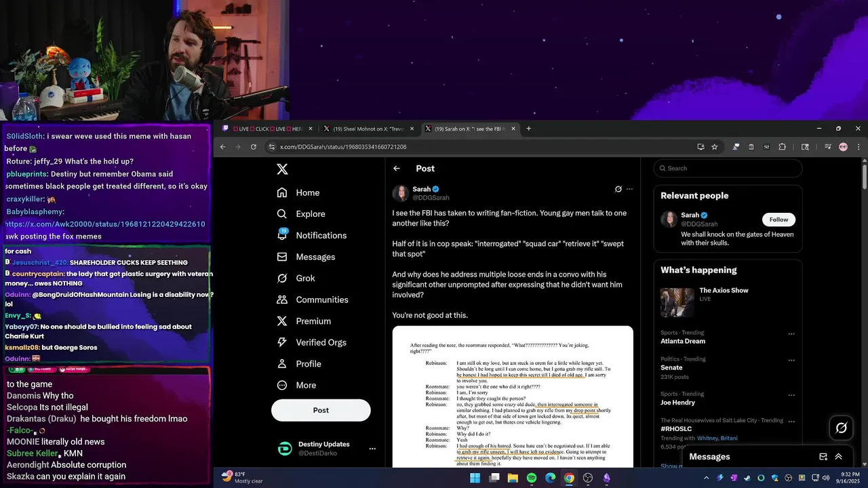Click install app icon in address bar

click(x=701, y=147)
